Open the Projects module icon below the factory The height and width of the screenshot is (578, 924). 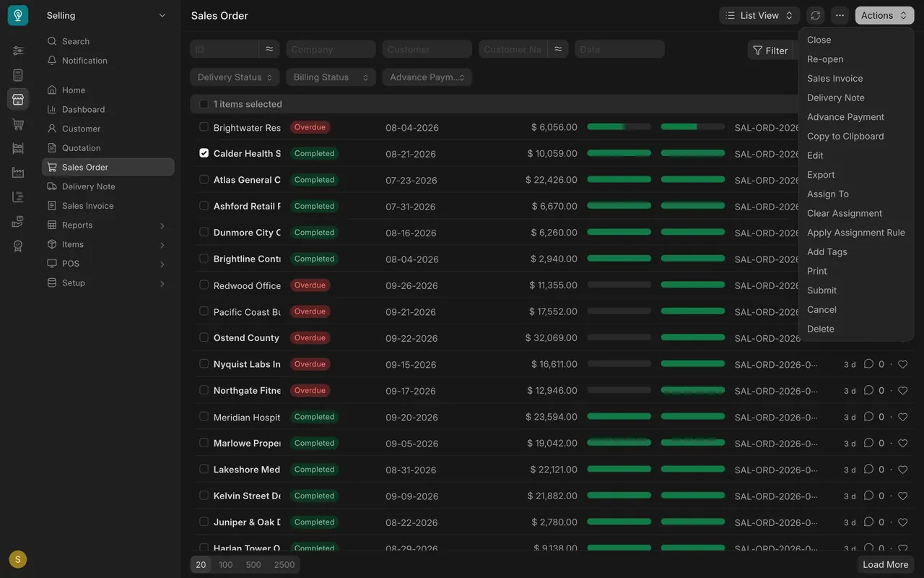click(18, 197)
